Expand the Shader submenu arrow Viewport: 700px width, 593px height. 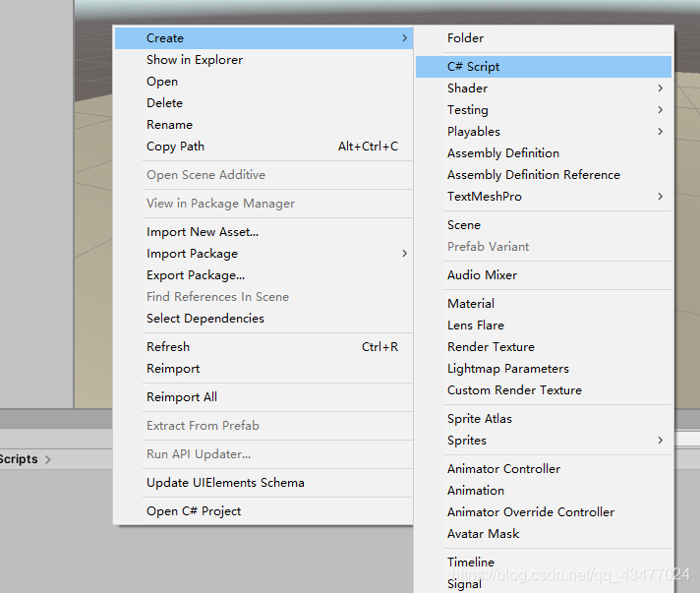tap(661, 88)
